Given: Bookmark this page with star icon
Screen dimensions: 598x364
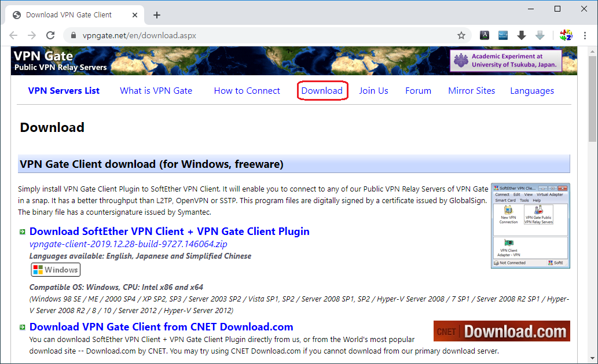Looking at the screenshot, I should point(461,35).
